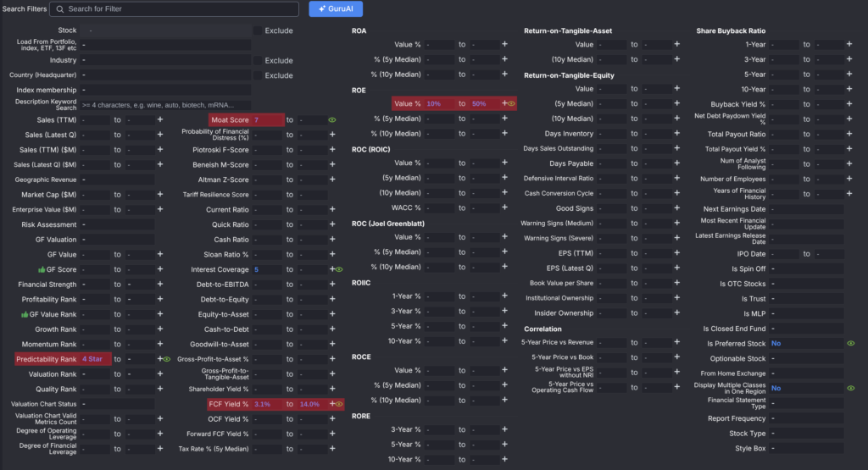Click the Search for Filter field
The image size is (868, 470).
(x=180, y=8)
